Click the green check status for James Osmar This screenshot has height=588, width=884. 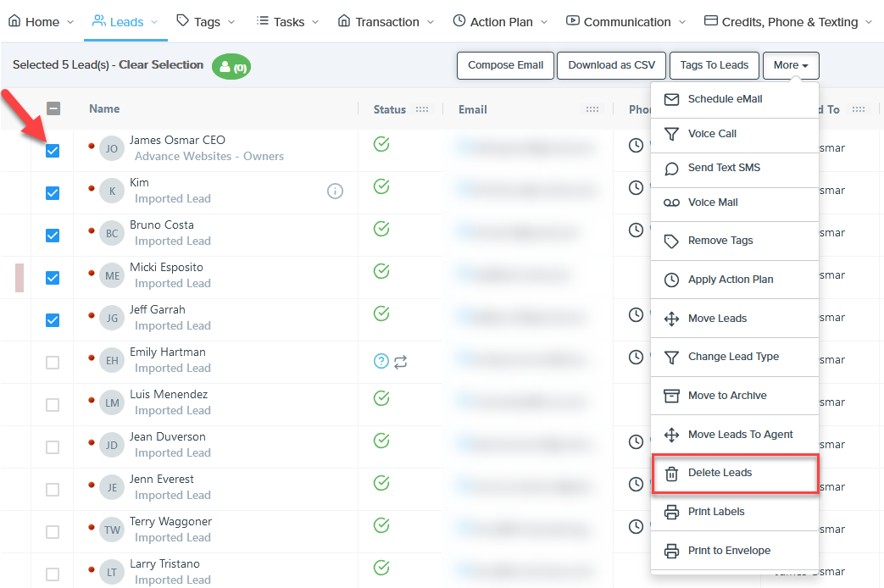381,144
